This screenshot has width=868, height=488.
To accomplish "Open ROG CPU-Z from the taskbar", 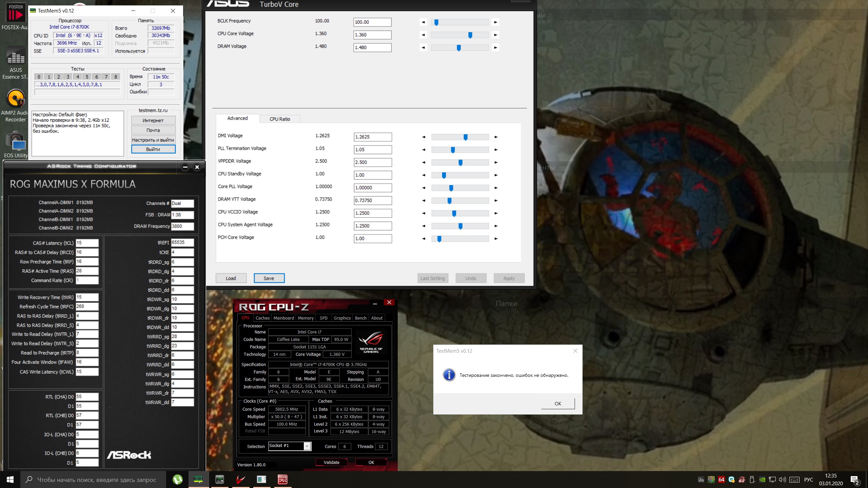I will 282,480.
